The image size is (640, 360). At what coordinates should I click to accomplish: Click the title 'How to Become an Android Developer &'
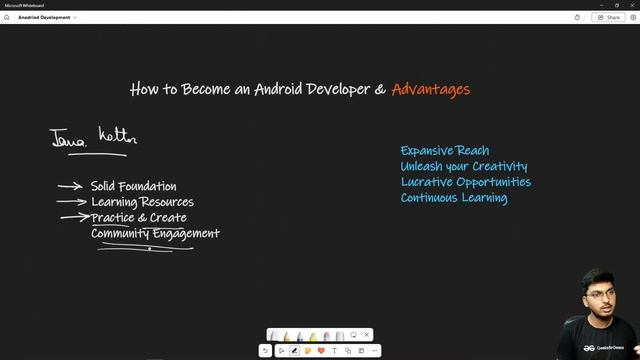[x=258, y=89]
